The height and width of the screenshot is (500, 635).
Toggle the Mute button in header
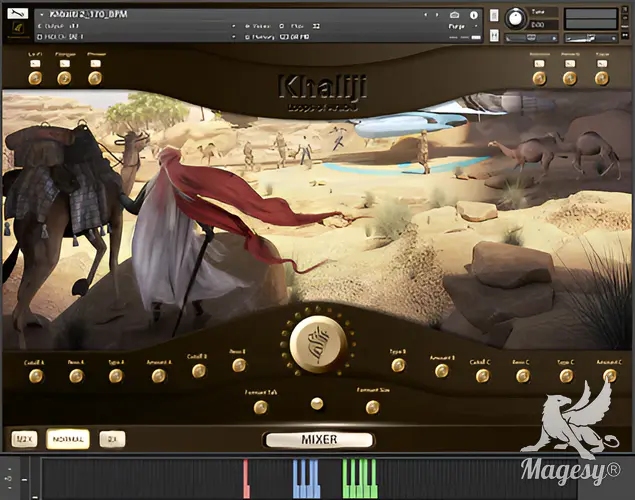pos(494,36)
